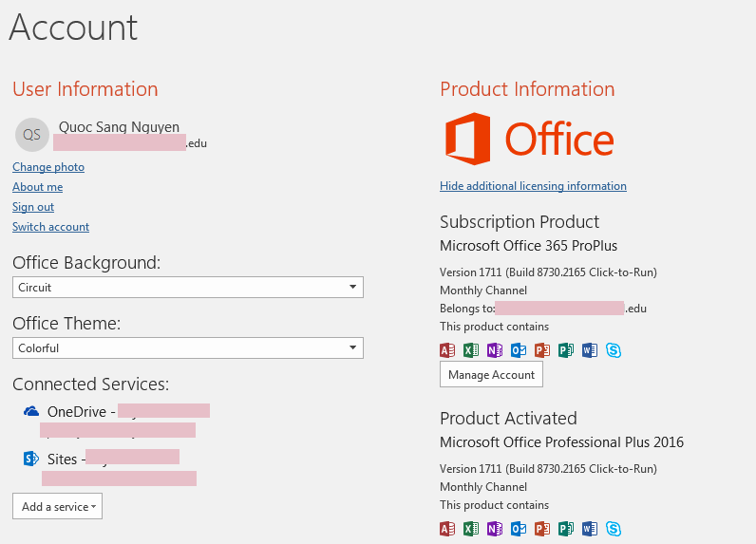The image size is (756, 544).
Task: Click the Change photo link
Action: tap(48, 167)
